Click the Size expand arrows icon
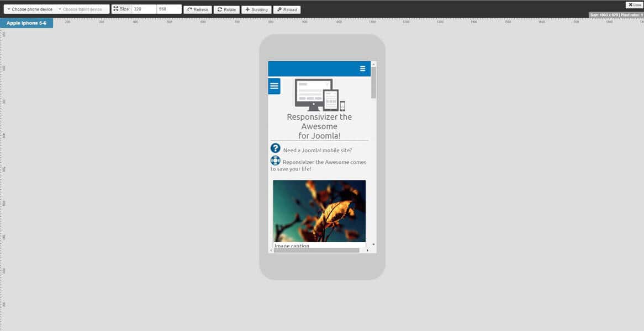This screenshot has width=644, height=331. pos(115,9)
